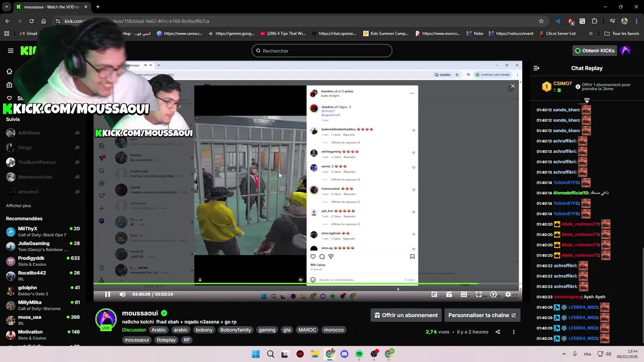Open the Windows Start button
The width and height of the screenshot is (644, 362).
[256, 354]
